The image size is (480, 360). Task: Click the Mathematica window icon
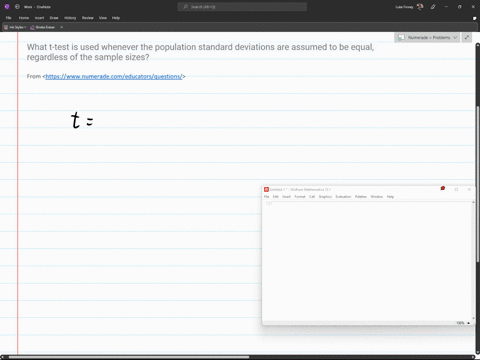point(266,189)
